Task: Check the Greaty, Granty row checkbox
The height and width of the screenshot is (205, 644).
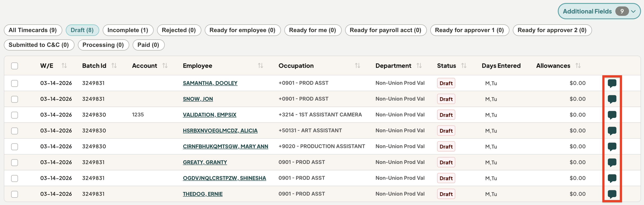Action: [15, 162]
